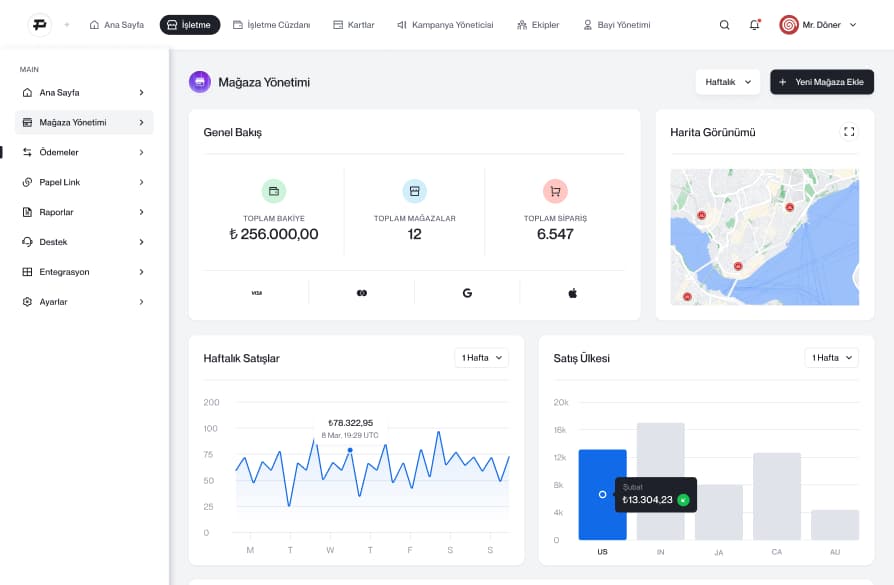The width and height of the screenshot is (894, 585).
Task: Click the Visa payment icon
Action: point(256,293)
